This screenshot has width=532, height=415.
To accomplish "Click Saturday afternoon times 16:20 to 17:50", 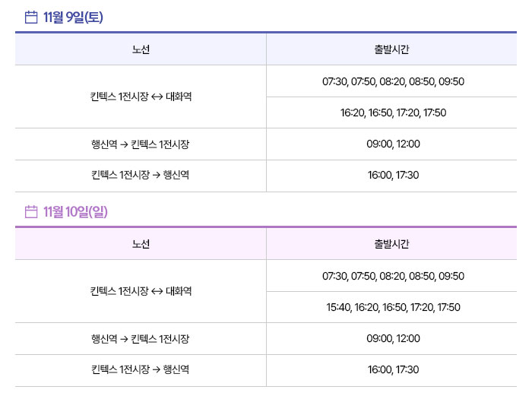I will pyautogui.click(x=393, y=112).
